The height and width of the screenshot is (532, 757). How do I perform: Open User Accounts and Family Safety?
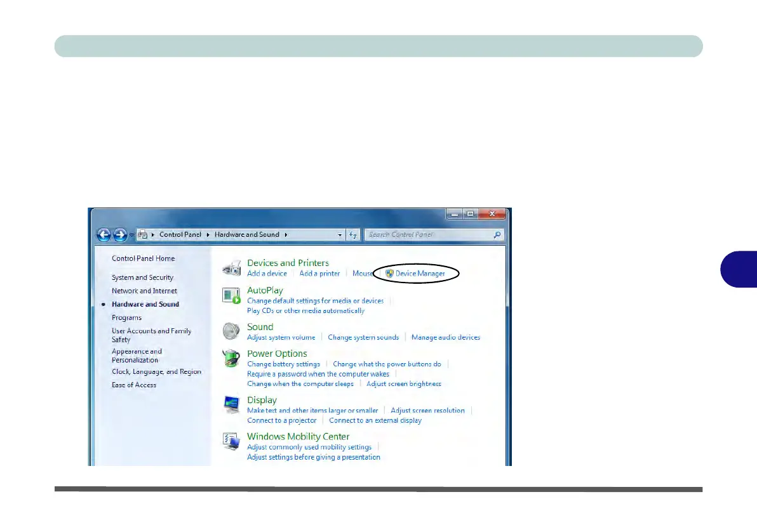152,335
